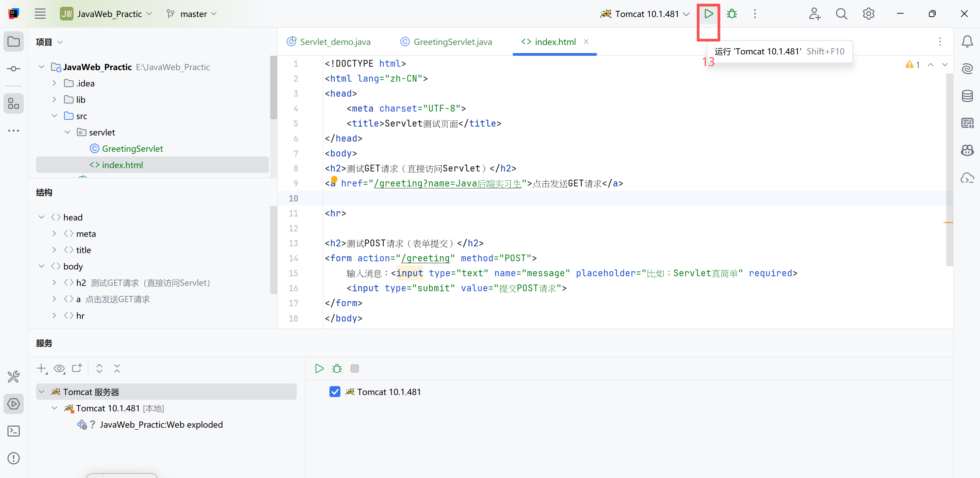This screenshot has width=980, height=478.
Task: Click the Search Everywhere magnifier icon
Action: 841,14
